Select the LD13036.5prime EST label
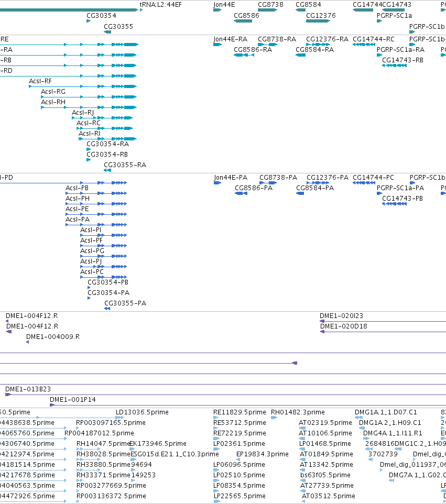 [x=142, y=412]
